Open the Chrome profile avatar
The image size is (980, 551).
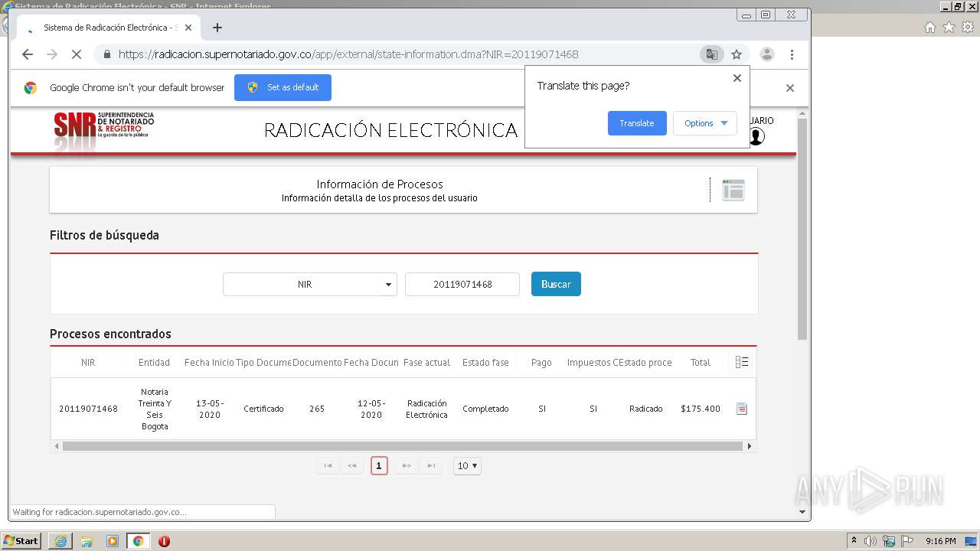[766, 54]
